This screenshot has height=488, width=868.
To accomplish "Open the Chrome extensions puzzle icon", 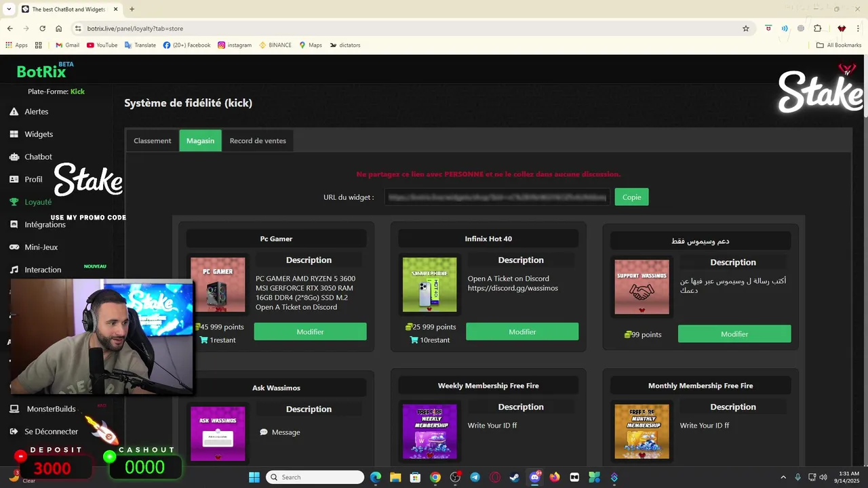I will click(817, 28).
